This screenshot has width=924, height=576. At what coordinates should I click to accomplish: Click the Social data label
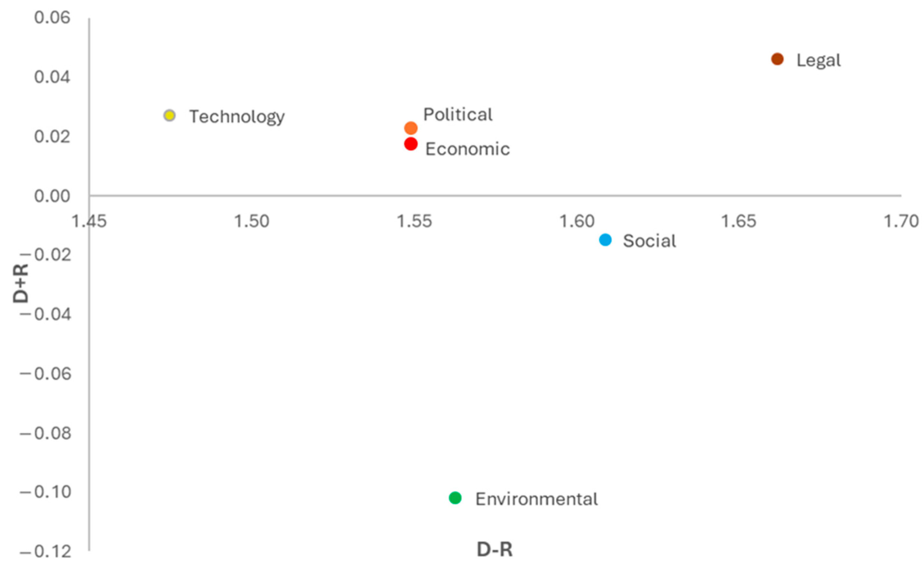pos(649,241)
